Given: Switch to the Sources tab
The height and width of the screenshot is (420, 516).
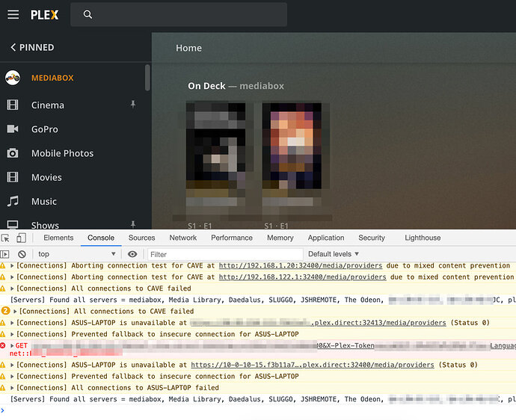Looking at the screenshot, I should [142, 238].
